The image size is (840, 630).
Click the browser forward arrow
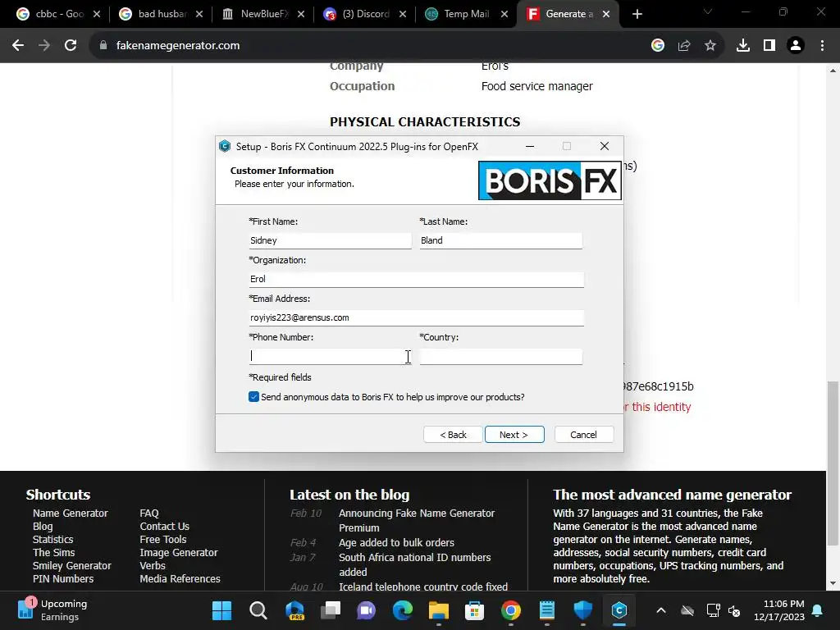(44, 46)
